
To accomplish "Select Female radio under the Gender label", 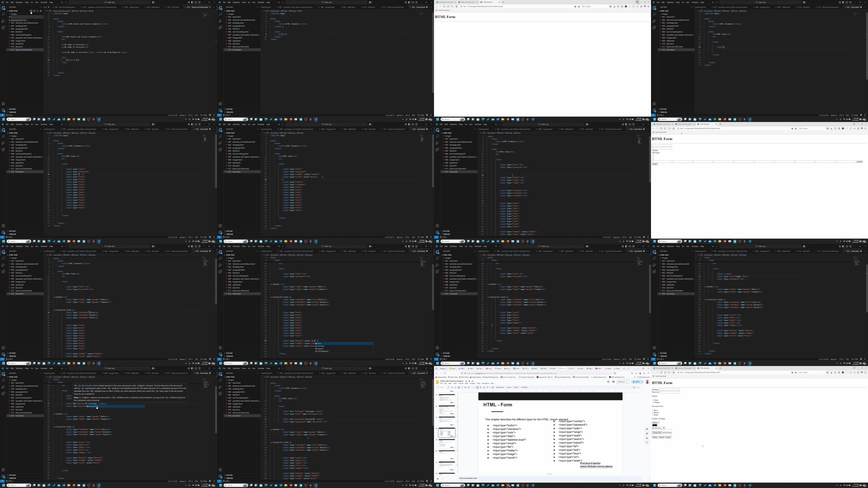I will point(653,402).
